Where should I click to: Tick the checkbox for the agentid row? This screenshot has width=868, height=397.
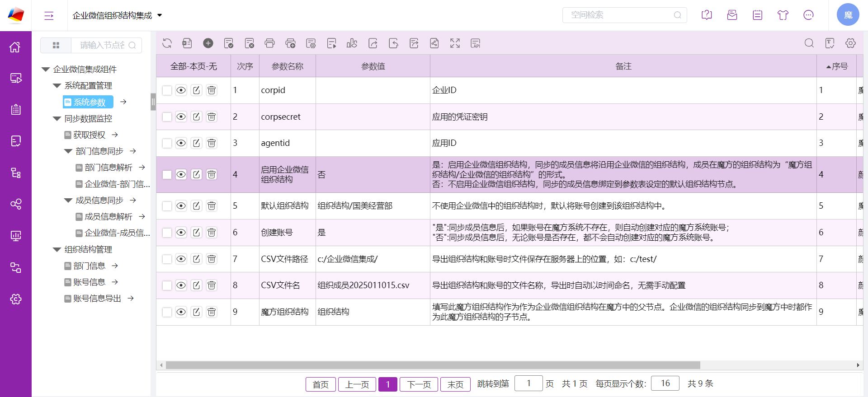pyautogui.click(x=167, y=143)
